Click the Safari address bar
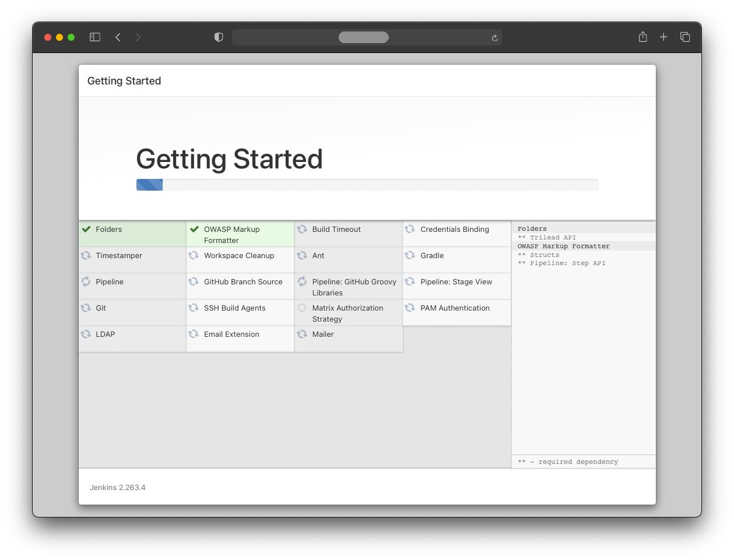The width and height of the screenshot is (734, 560). [363, 37]
